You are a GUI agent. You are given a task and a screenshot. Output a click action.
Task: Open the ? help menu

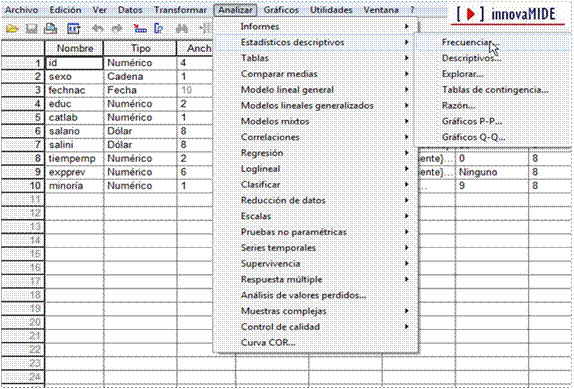(x=412, y=10)
